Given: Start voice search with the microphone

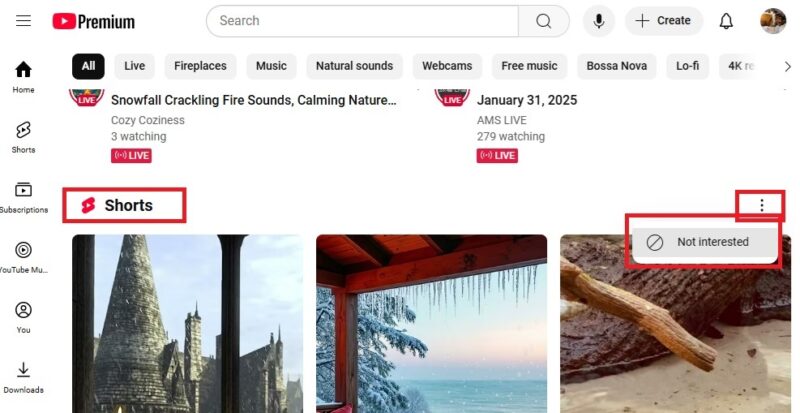Looking at the screenshot, I should pyautogui.click(x=599, y=21).
